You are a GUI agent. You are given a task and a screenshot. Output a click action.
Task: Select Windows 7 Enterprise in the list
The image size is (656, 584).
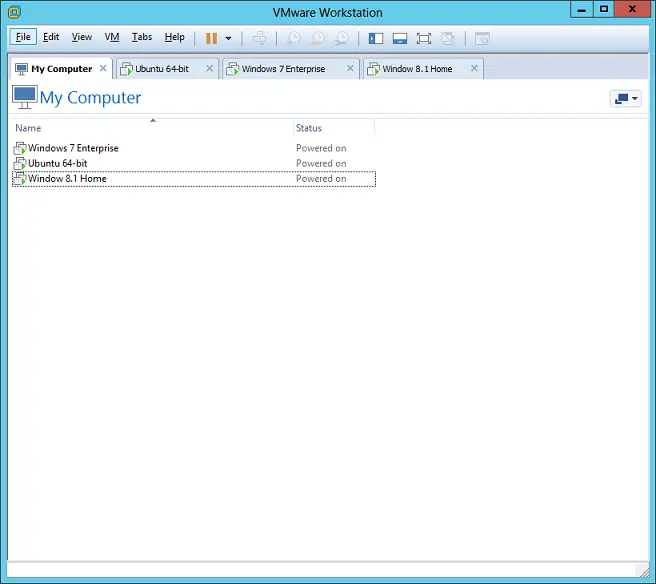[x=194, y=148]
